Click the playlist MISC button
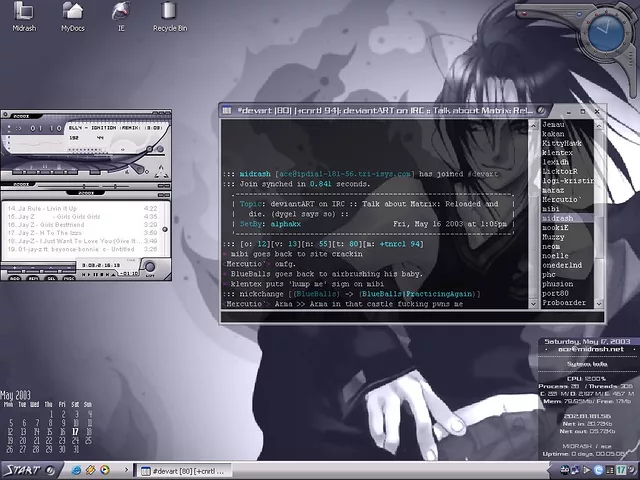The image size is (640, 480). pos(69,278)
